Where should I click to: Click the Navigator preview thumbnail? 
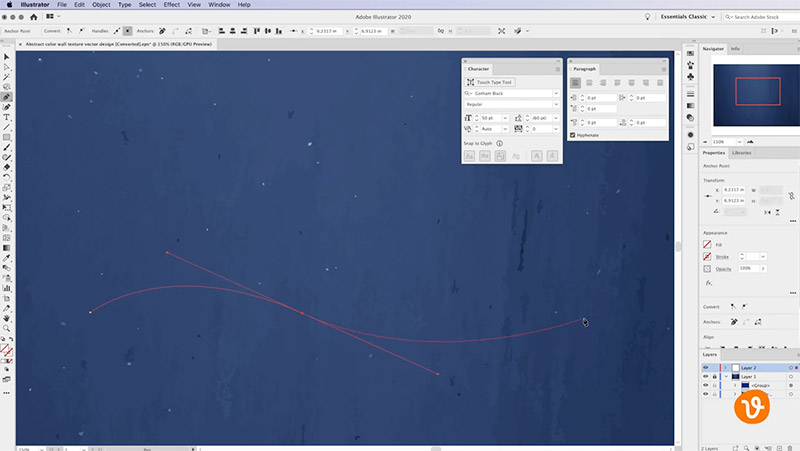tap(757, 95)
